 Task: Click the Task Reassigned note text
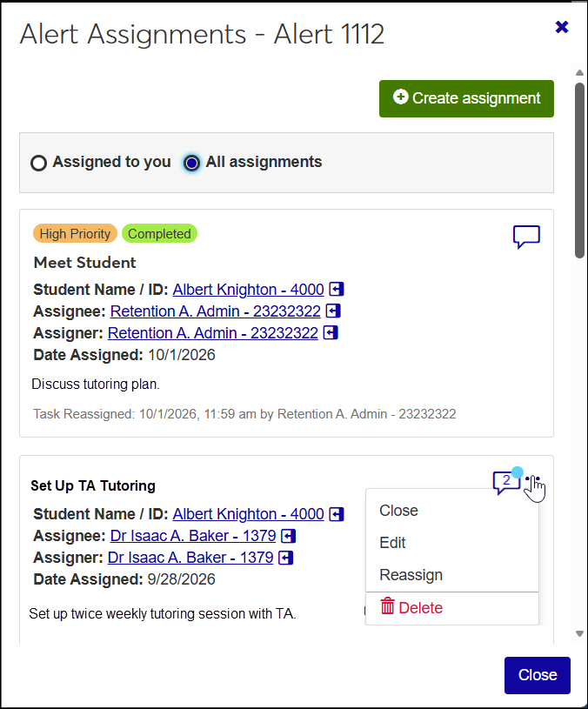pyautogui.click(x=244, y=414)
